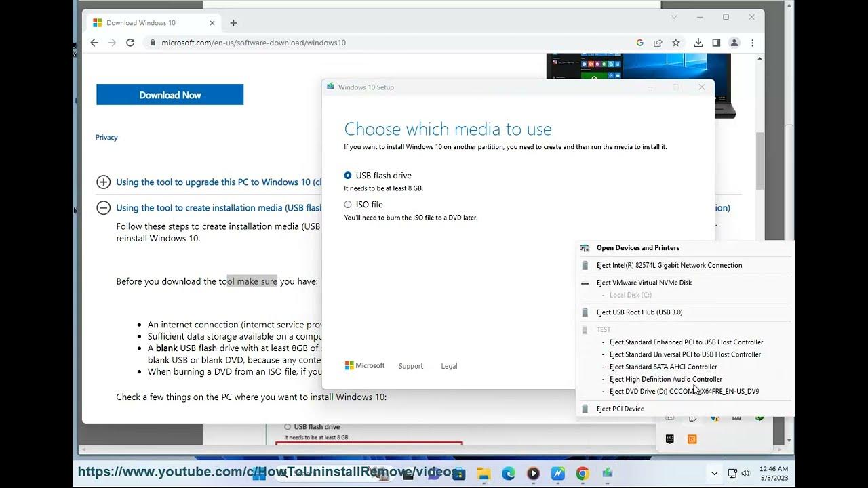Open Support link in Windows 10 Setup
The width and height of the screenshot is (868, 488).
click(x=411, y=366)
